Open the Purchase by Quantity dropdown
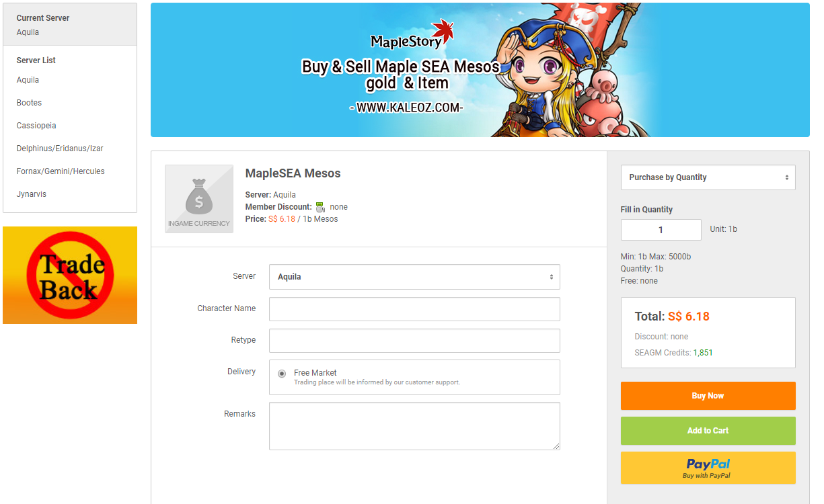Screen dimensions: 824x504 pyautogui.click(x=708, y=177)
